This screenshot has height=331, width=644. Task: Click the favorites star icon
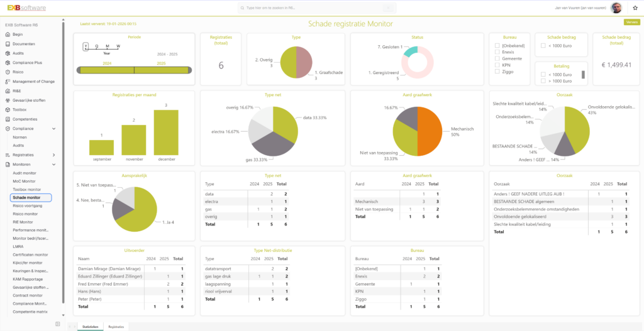click(x=635, y=8)
